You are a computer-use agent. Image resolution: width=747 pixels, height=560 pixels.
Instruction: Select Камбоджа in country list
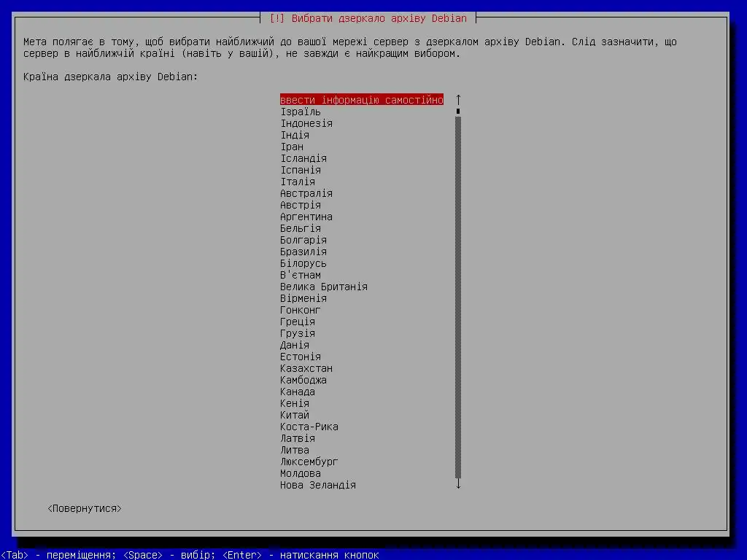coord(303,379)
